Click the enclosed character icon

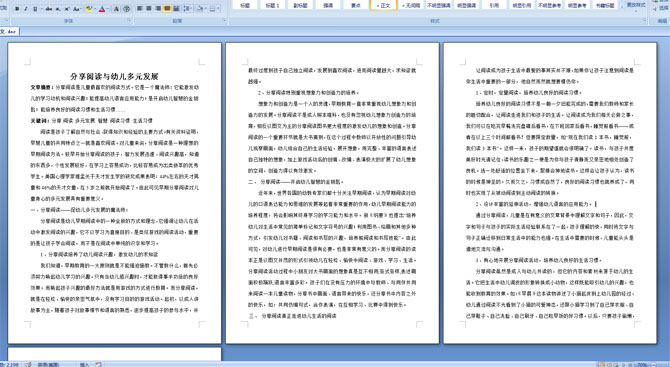(126, 9)
